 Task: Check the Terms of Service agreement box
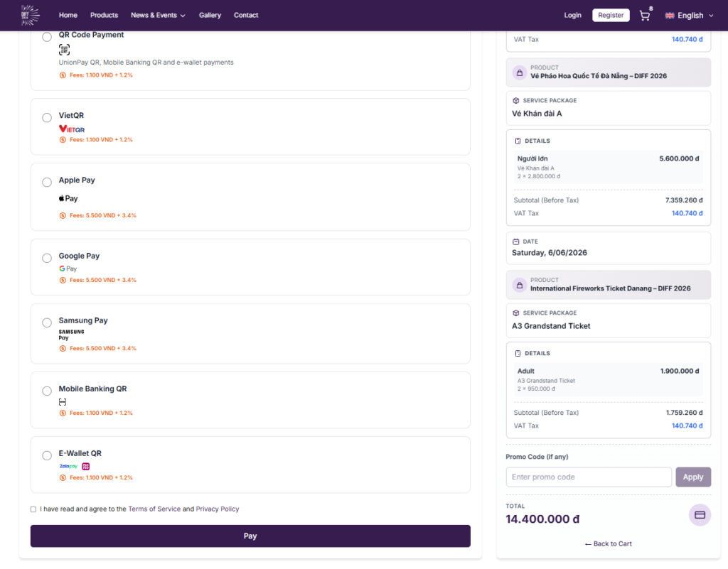(x=33, y=509)
